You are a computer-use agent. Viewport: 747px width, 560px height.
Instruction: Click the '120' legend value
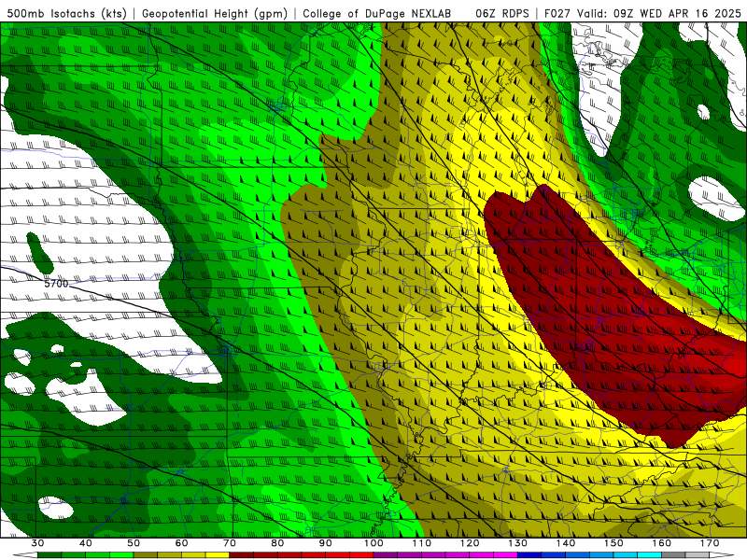tap(470, 543)
